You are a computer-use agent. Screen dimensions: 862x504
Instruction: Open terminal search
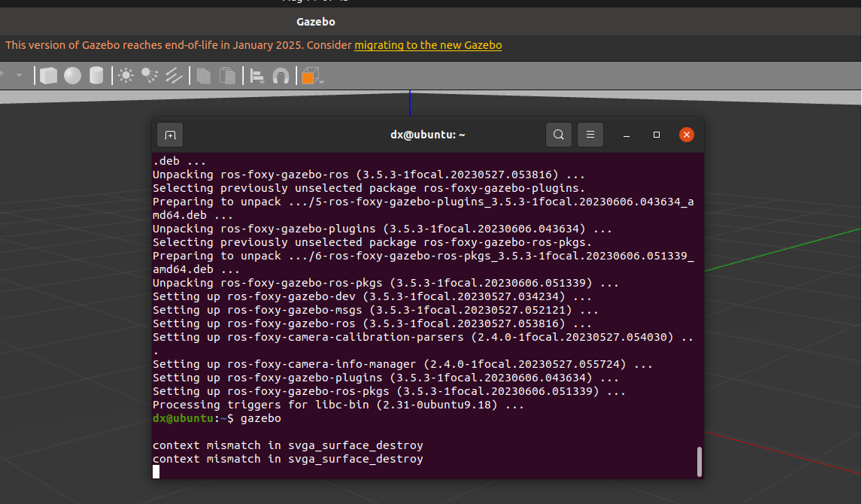pyautogui.click(x=559, y=135)
